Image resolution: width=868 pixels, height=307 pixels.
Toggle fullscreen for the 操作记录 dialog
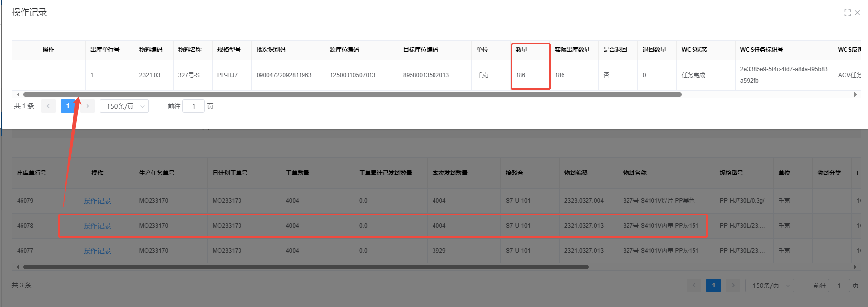pyautogui.click(x=847, y=13)
